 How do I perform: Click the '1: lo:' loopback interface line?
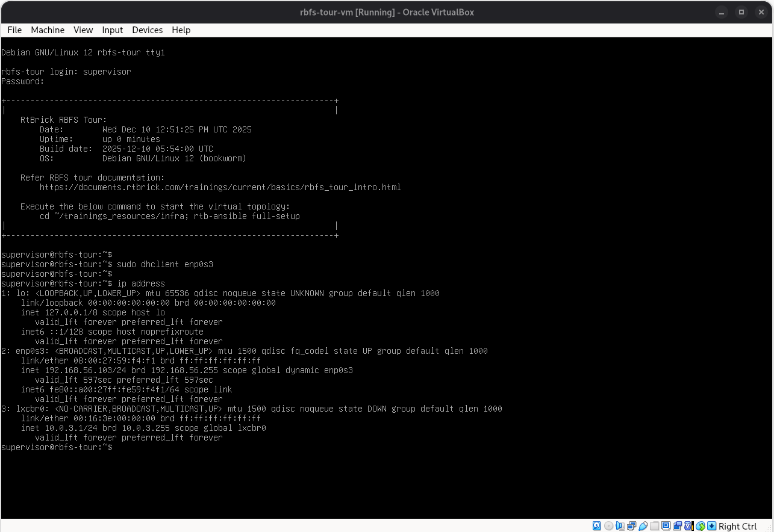[220, 293]
